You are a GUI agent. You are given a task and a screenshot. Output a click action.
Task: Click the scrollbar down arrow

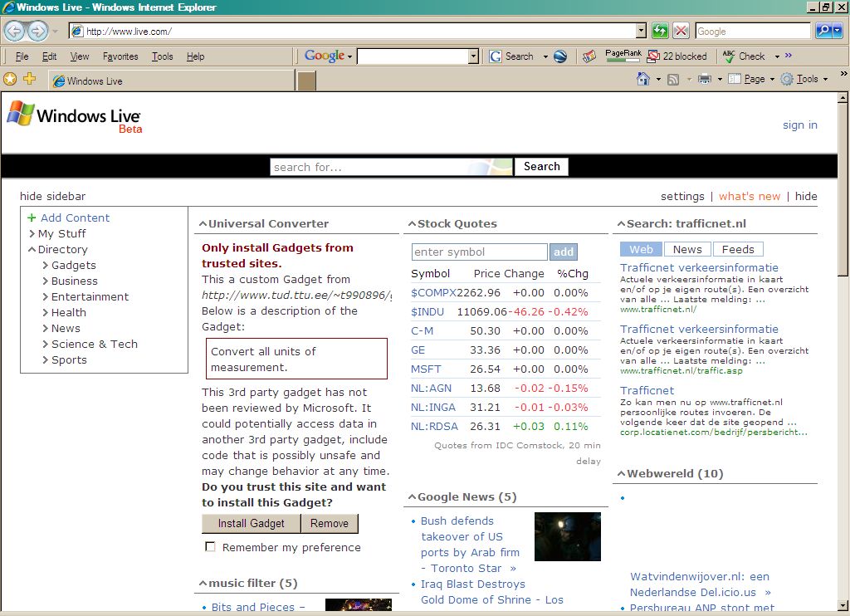pyautogui.click(x=843, y=606)
